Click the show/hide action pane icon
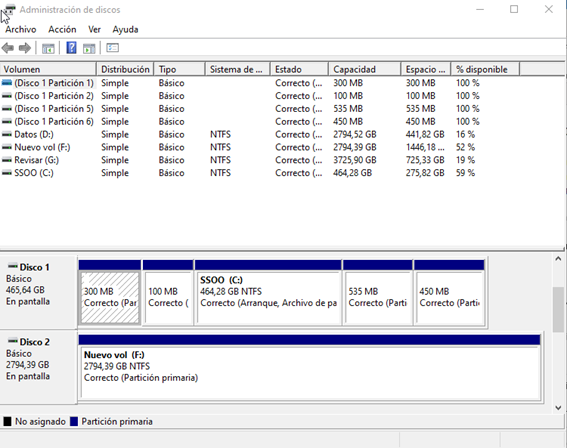The height and width of the screenshot is (448, 567). pyautogui.click(x=89, y=48)
